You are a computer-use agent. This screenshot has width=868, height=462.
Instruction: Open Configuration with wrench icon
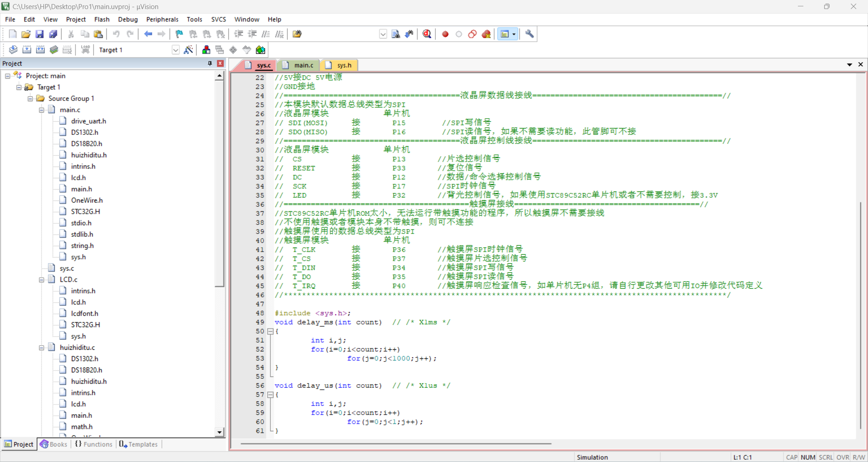point(529,34)
